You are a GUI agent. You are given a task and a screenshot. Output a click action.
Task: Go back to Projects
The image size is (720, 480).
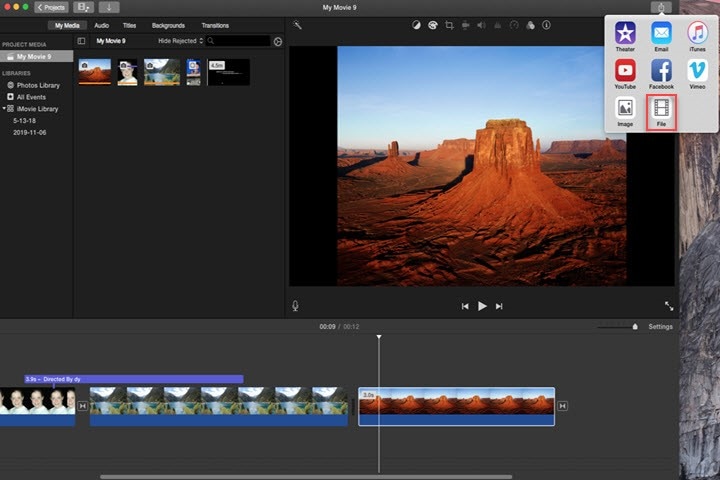pyautogui.click(x=51, y=7)
